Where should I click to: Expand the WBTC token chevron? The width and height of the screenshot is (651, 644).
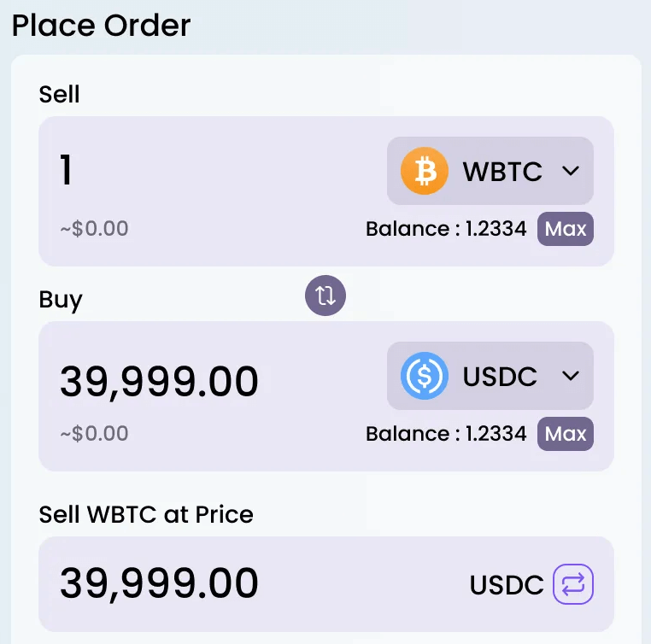[571, 171]
